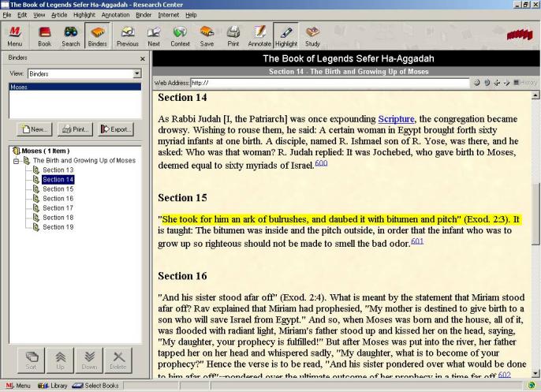Click status bar Menu button

[18, 386]
